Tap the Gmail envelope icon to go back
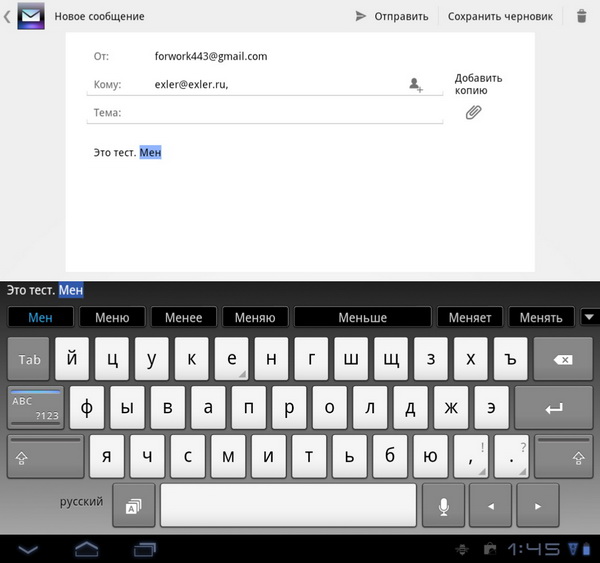 click(31, 16)
